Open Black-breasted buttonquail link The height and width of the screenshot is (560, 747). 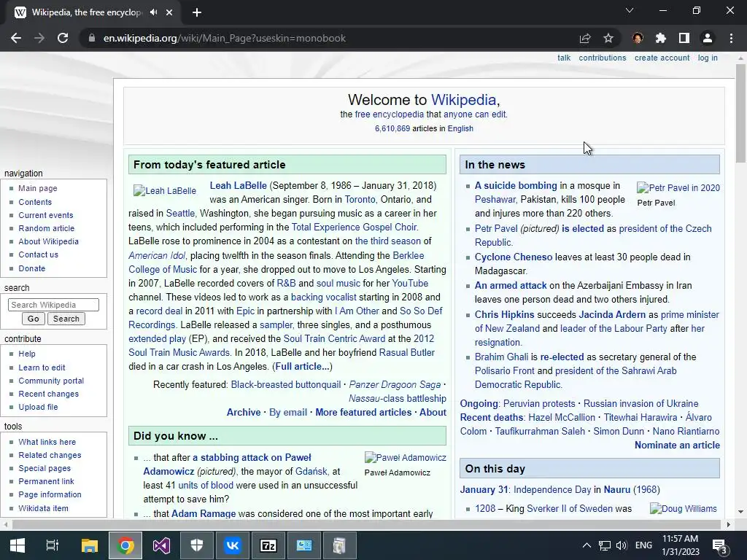click(286, 384)
